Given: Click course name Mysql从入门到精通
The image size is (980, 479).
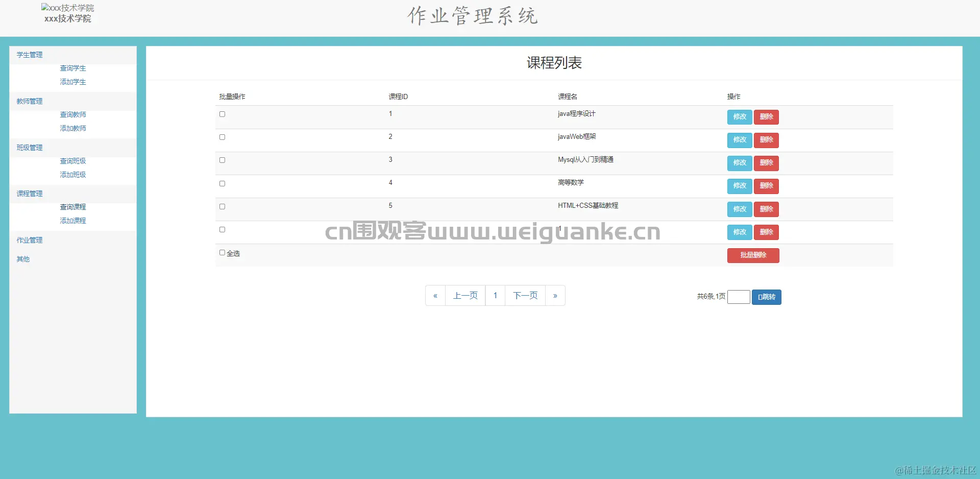Looking at the screenshot, I should 586,160.
